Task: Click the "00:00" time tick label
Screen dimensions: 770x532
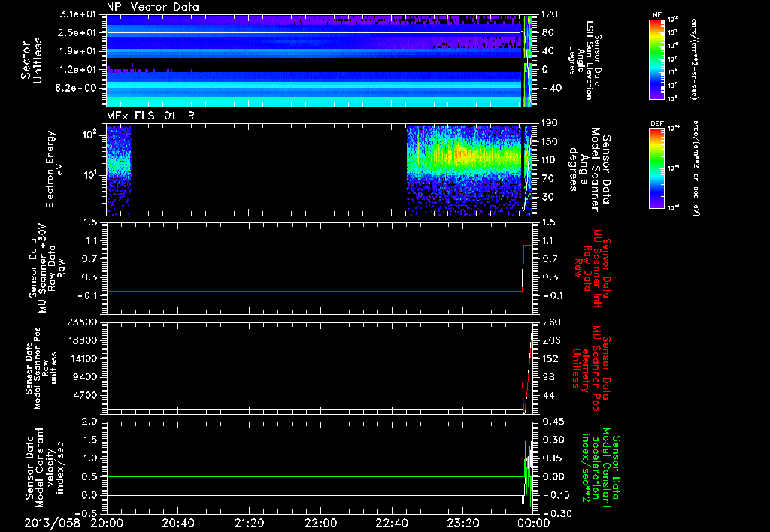Action: pos(535,523)
